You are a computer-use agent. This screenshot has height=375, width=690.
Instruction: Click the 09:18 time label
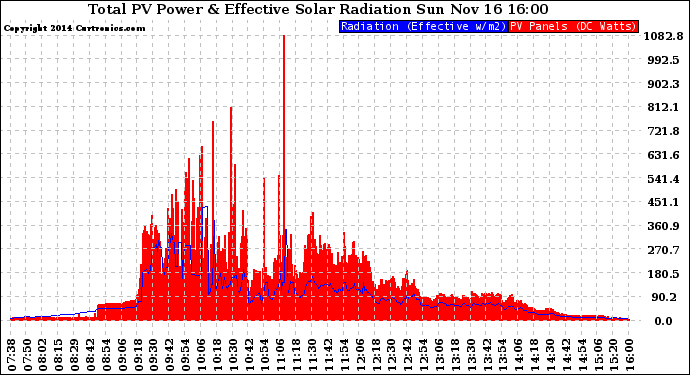pyautogui.click(x=139, y=355)
